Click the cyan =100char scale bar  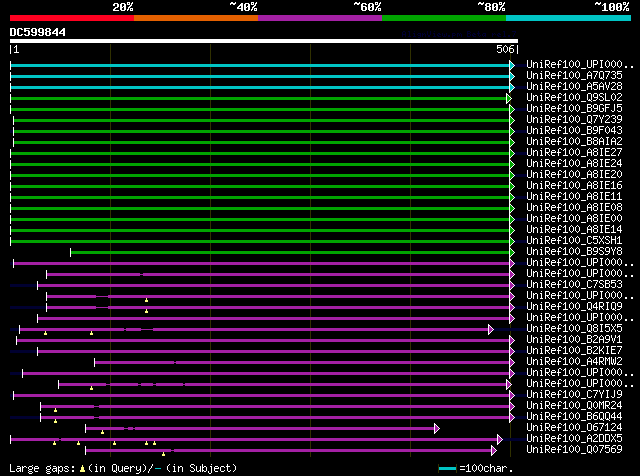point(447,469)
